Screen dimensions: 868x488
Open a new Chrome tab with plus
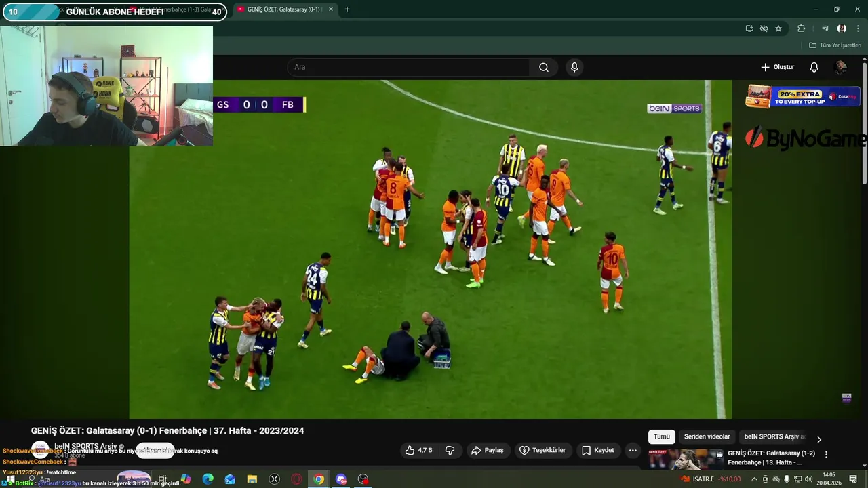[x=347, y=9]
